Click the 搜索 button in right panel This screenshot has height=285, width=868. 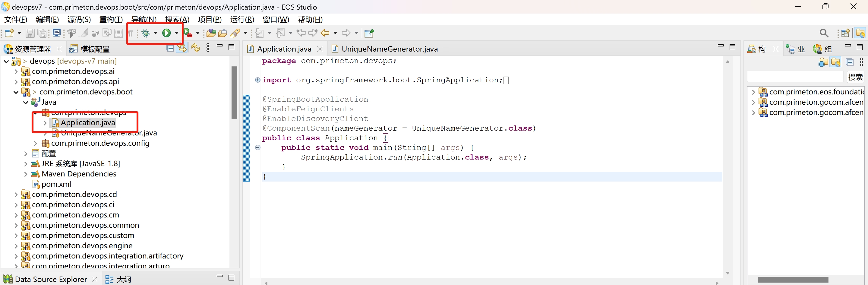coord(855,77)
